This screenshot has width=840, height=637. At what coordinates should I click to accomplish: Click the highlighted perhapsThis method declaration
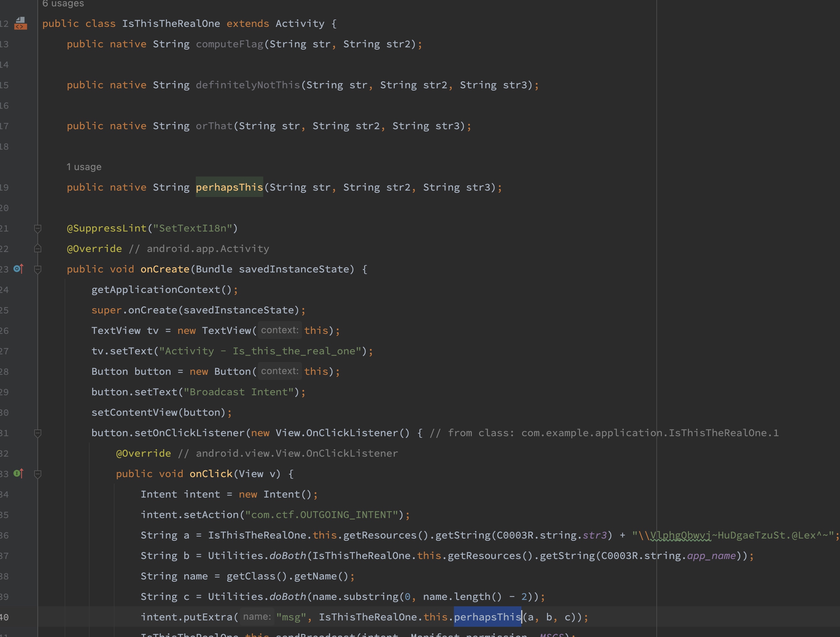(229, 187)
